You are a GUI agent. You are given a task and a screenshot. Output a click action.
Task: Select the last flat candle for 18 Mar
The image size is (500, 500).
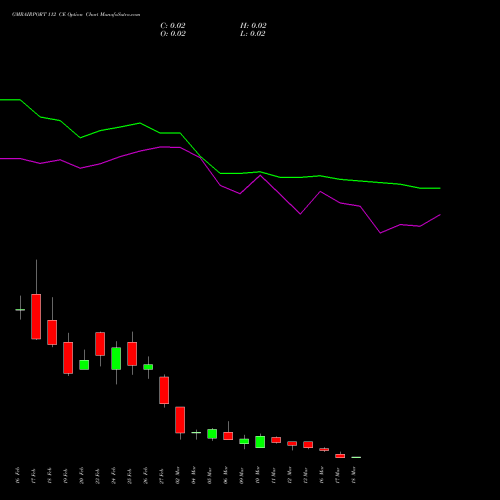pyautogui.click(x=356, y=457)
